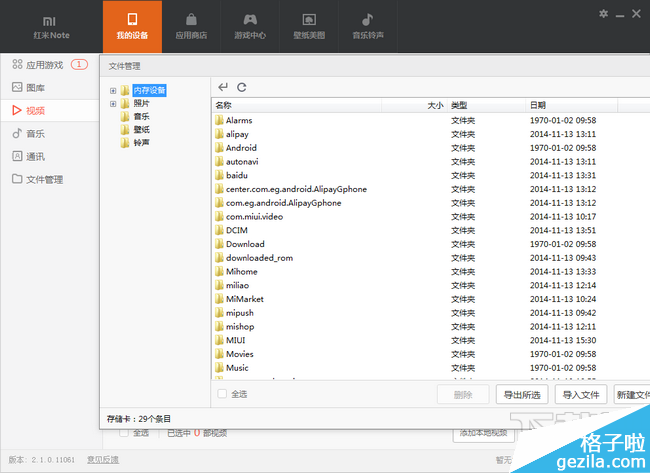Viewport: 650px width, 473px height.
Task: Click the red badge showing 1
Action: pyautogui.click(x=79, y=64)
